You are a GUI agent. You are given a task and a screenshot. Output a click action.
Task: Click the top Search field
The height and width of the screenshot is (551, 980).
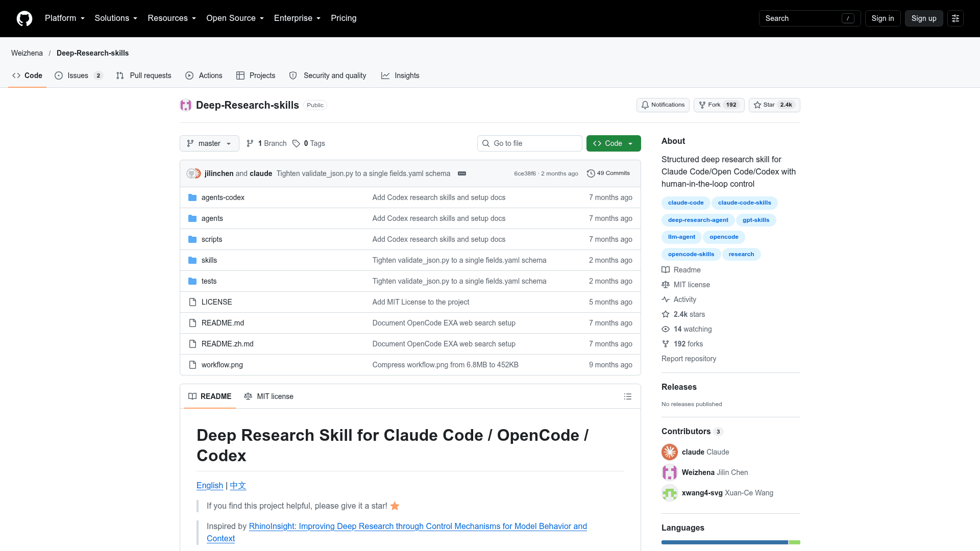(810, 18)
